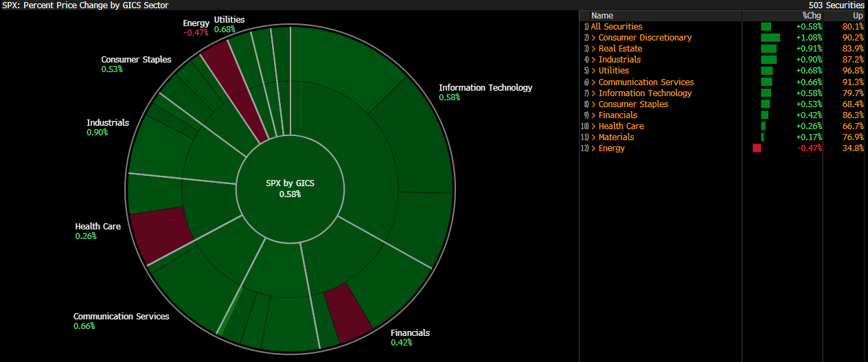Sort by the Name column header
This screenshot has width=868, height=362.
pos(602,16)
